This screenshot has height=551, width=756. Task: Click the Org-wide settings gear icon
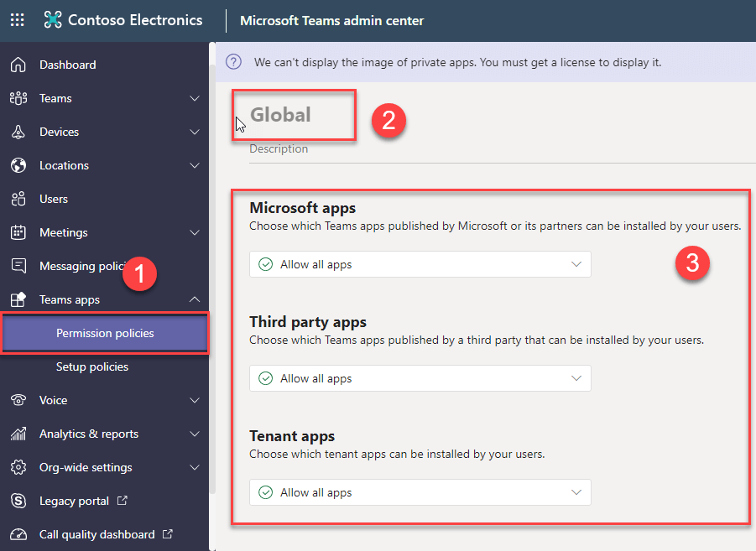[x=18, y=467]
